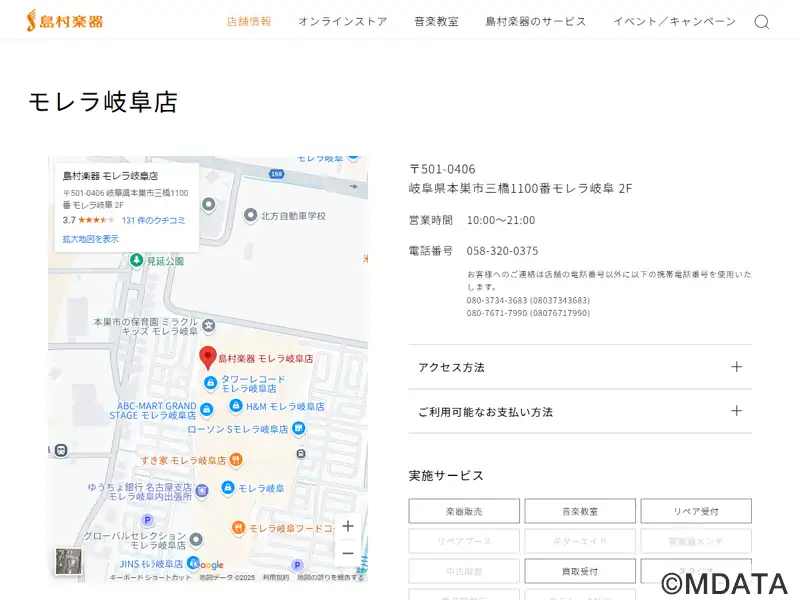Click the mobile number 080-3734-3683
Image resolution: width=800 pixels, height=600 pixels.
coord(528,300)
